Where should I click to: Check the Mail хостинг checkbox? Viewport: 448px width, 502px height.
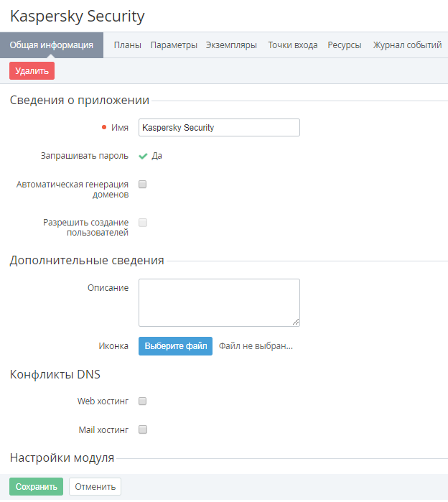tap(143, 430)
